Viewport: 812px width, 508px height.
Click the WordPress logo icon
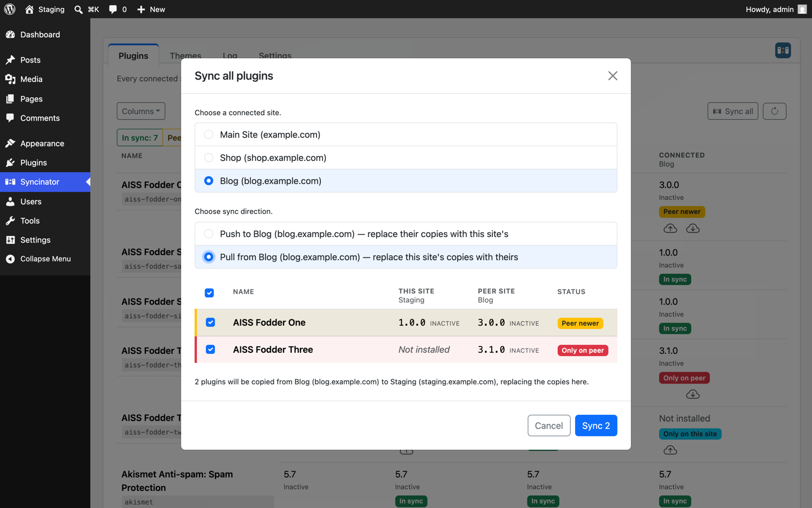[10, 9]
